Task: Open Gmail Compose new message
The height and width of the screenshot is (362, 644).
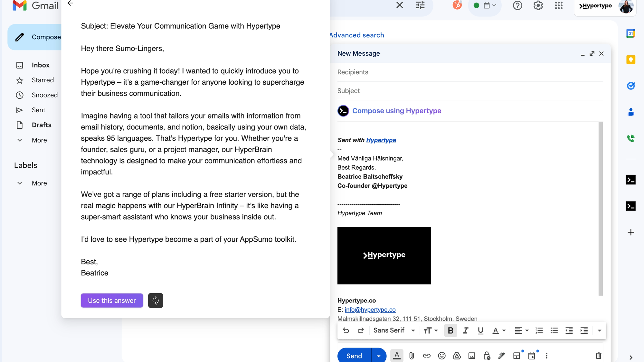Action: pyautogui.click(x=37, y=37)
